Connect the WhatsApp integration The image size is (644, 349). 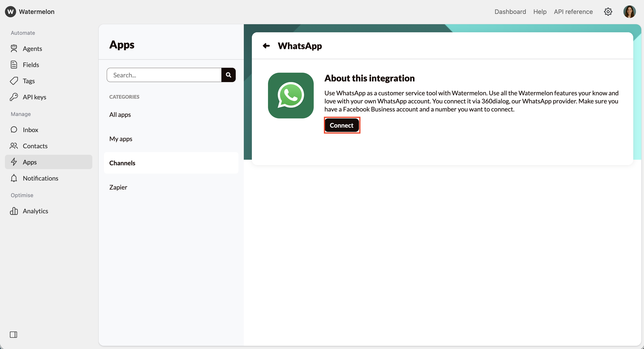(x=342, y=125)
